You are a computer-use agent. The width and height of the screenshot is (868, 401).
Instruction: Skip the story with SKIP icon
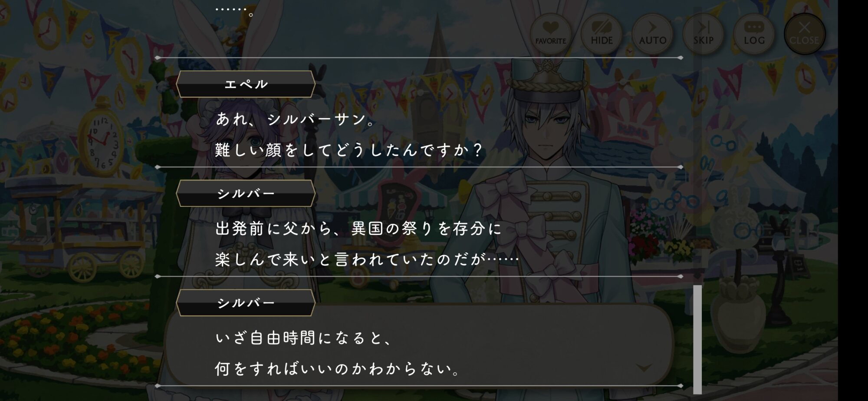pos(703,33)
